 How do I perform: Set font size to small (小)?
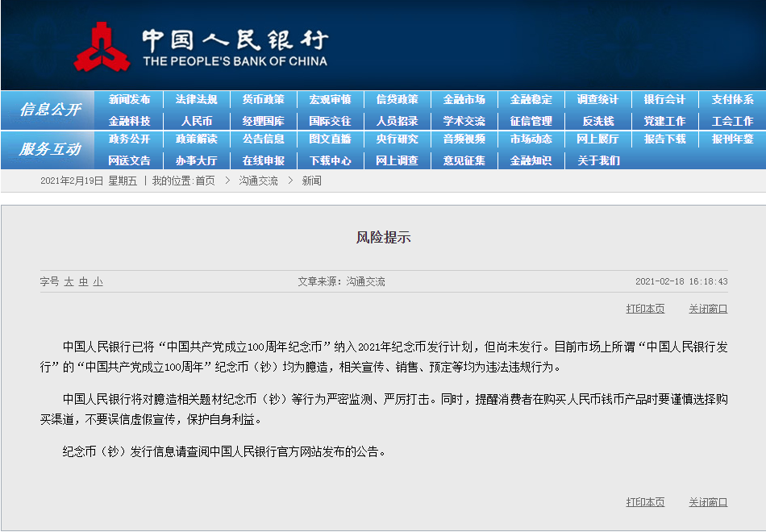98,282
